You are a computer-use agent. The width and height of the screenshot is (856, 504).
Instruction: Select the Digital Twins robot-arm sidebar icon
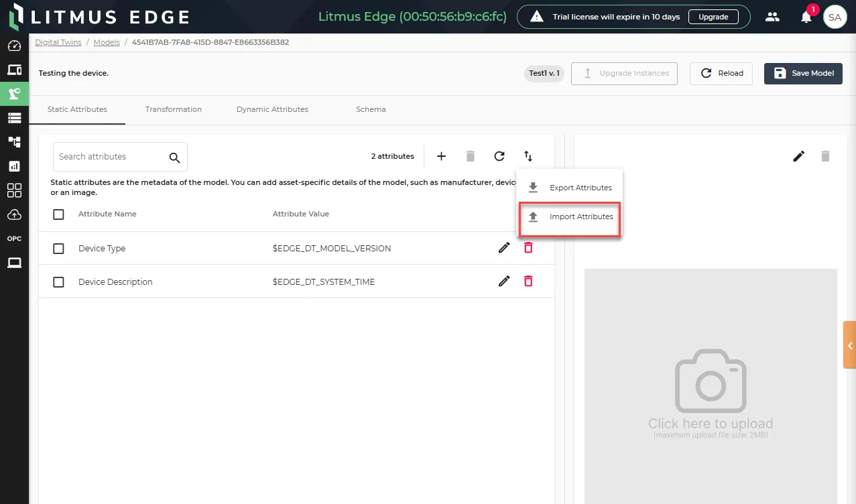[14, 94]
